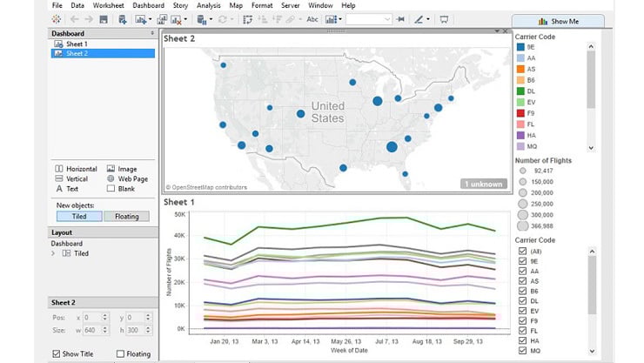Click the clear sheet icon
The image size is (644, 363).
[176, 19]
